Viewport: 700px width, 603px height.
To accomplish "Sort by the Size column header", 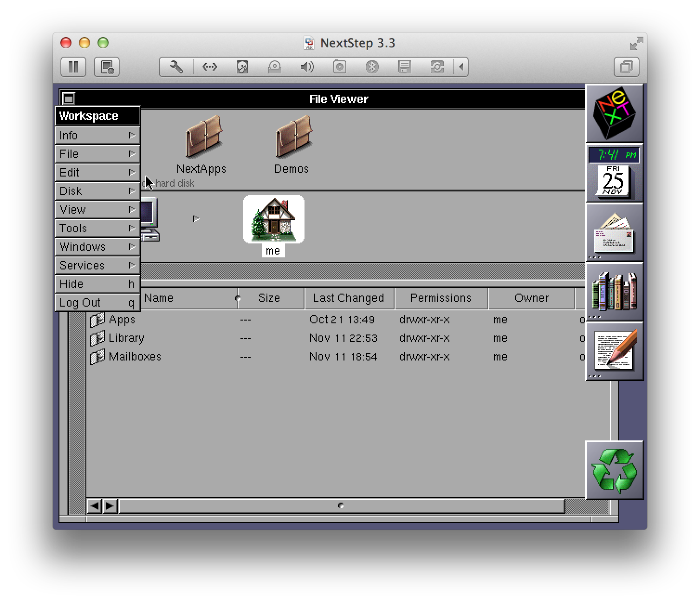I will point(271,298).
